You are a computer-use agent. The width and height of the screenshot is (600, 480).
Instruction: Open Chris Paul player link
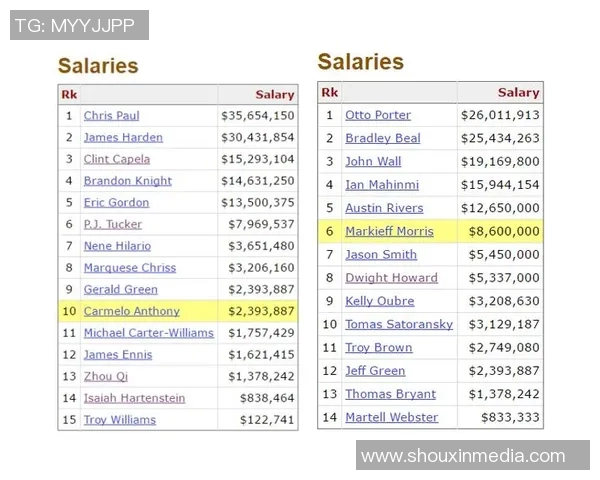point(111,116)
